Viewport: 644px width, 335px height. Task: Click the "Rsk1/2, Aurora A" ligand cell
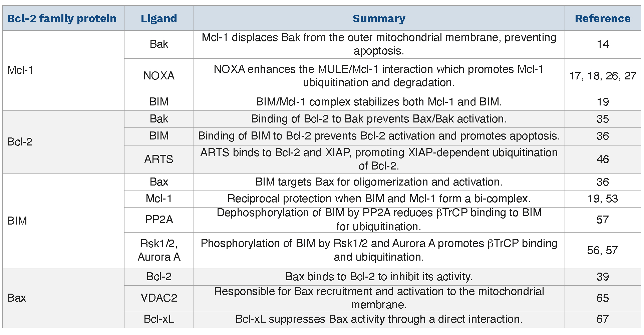pyautogui.click(x=159, y=250)
